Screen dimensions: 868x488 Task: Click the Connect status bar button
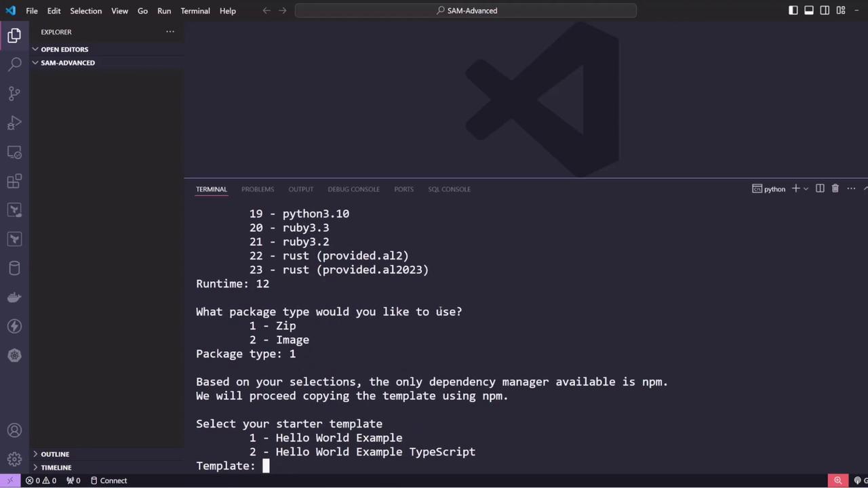[109, 481]
